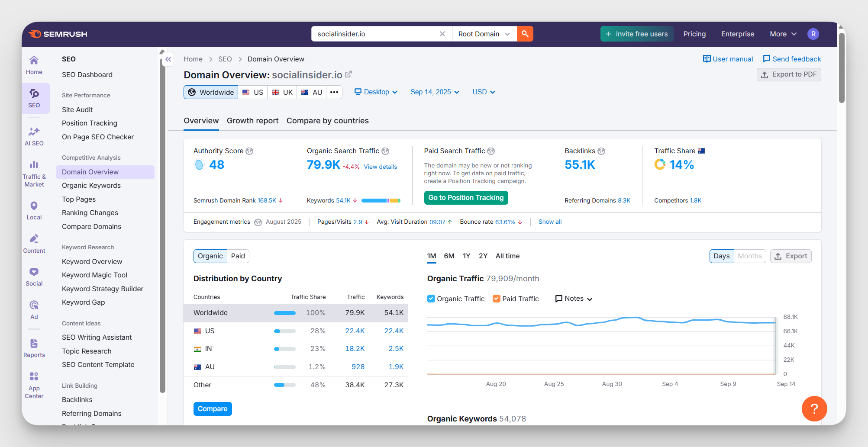Click the page vertical scrollbar
Image resolution: width=868 pixels, height=447 pixels.
[x=842, y=68]
